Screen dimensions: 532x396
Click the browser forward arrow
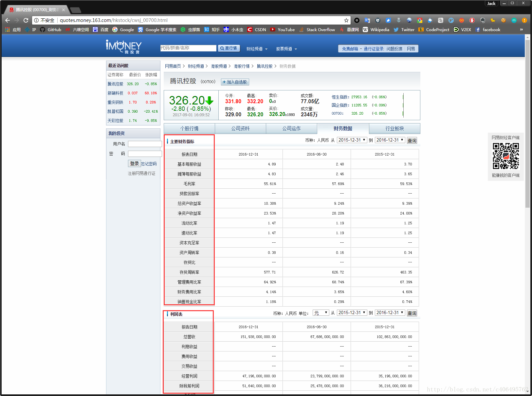pyautogui.click(x=17, y=20)
